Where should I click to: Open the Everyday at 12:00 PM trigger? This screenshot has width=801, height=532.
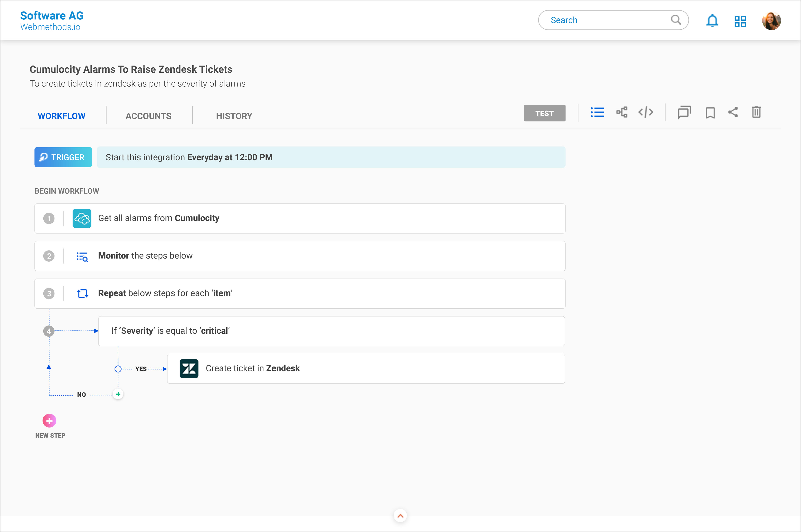331,157
